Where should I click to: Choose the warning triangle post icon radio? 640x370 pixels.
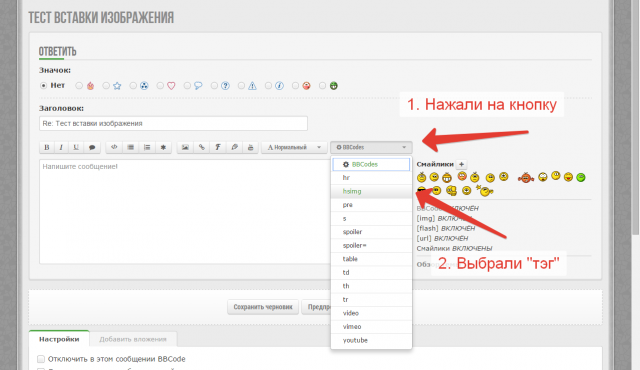[241, 86]
